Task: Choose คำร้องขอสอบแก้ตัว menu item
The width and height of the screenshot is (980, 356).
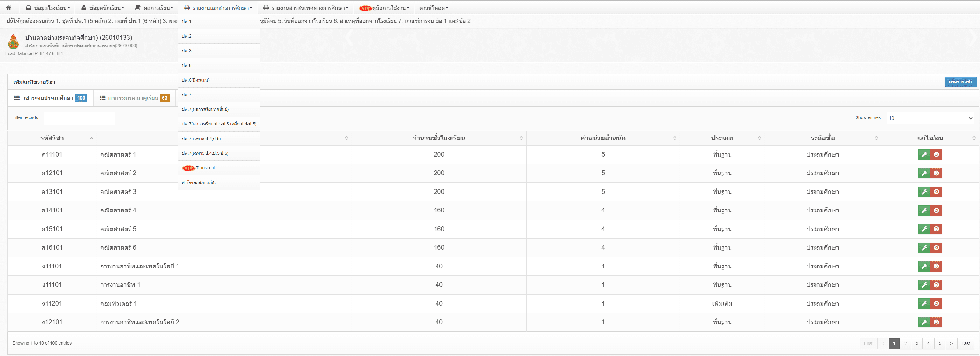Action: tap(219, 182)
